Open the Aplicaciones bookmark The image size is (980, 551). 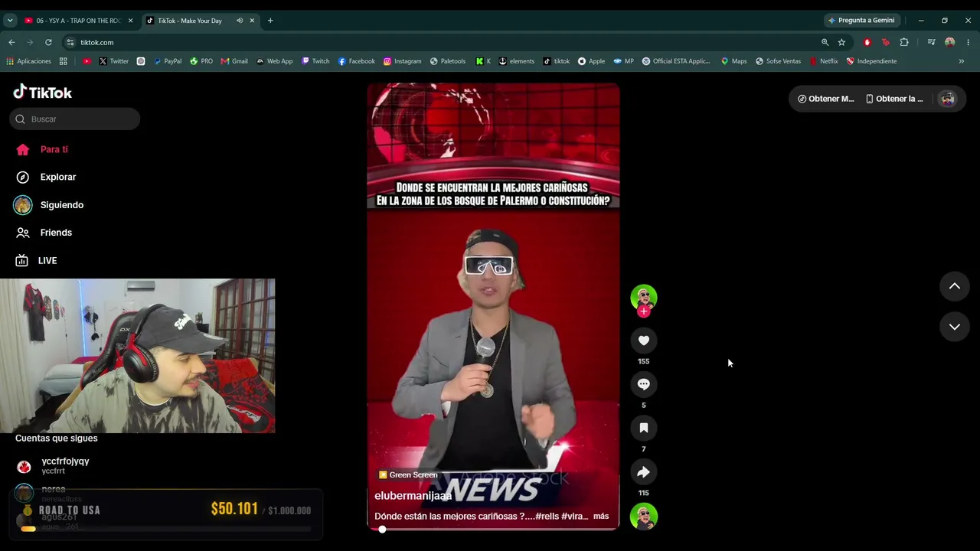coord(28,61)
